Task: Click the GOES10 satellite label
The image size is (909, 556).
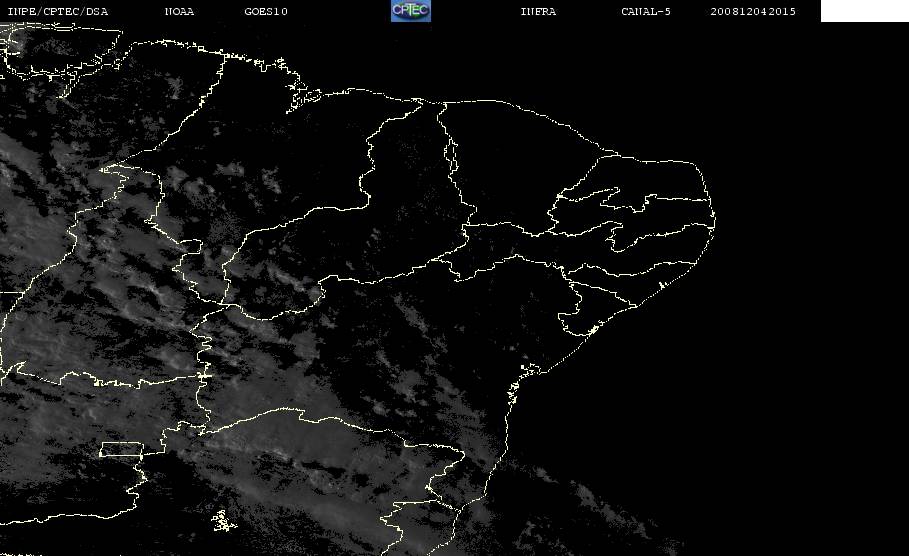Action: [x=266, y=12]
